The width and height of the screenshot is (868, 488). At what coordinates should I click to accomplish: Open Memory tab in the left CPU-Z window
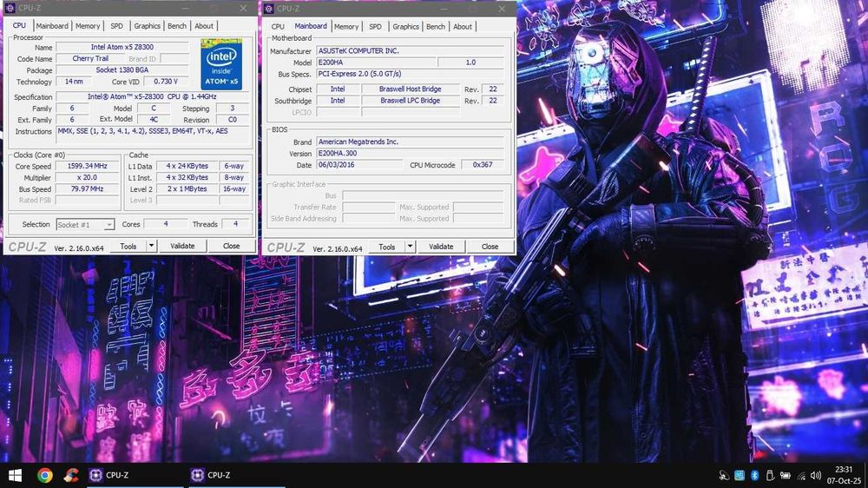coord(88,26)
